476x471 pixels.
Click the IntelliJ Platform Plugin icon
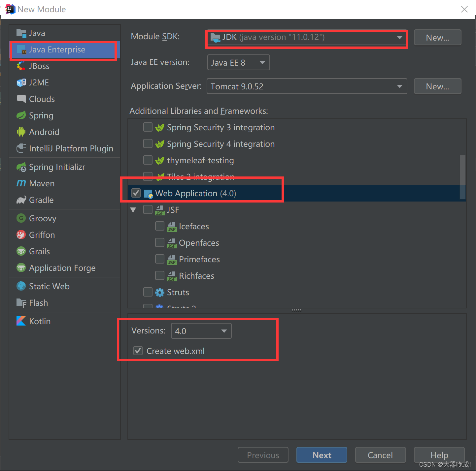[21, 148]
